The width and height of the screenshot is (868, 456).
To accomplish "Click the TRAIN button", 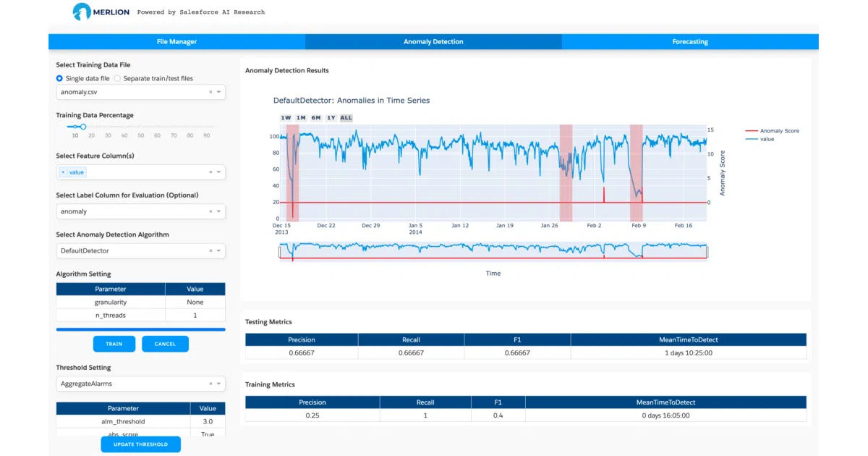I will (114, 344).
